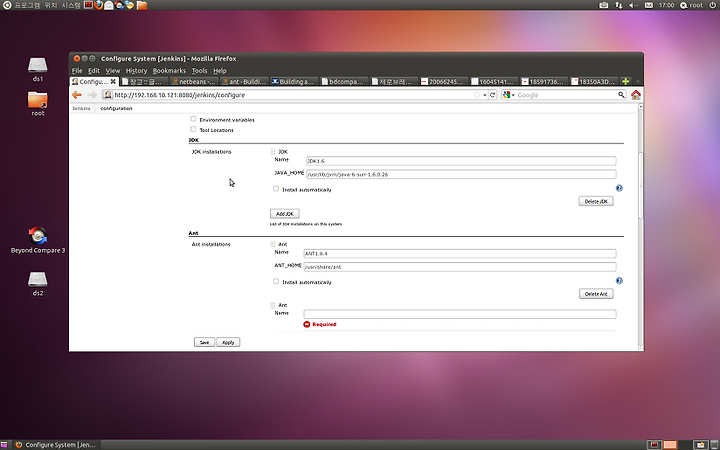Open the Bookmarks menu
Image resolution: width=720 pixels, height=450 pixels.
point(169,71)
